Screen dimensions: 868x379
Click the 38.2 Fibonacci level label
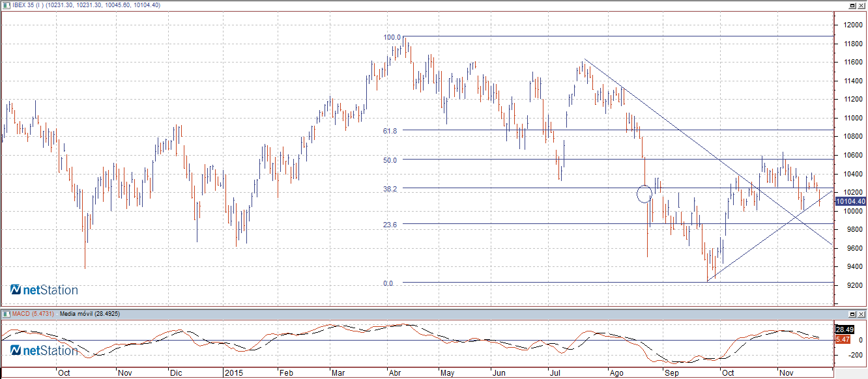click(x=390, y=188)
